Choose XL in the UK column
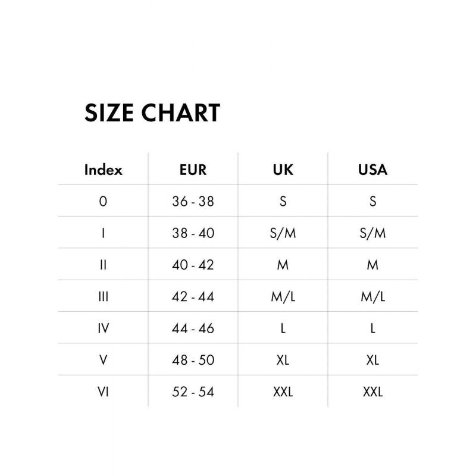The height and width of the screenshot is (476, 476). 283,359
